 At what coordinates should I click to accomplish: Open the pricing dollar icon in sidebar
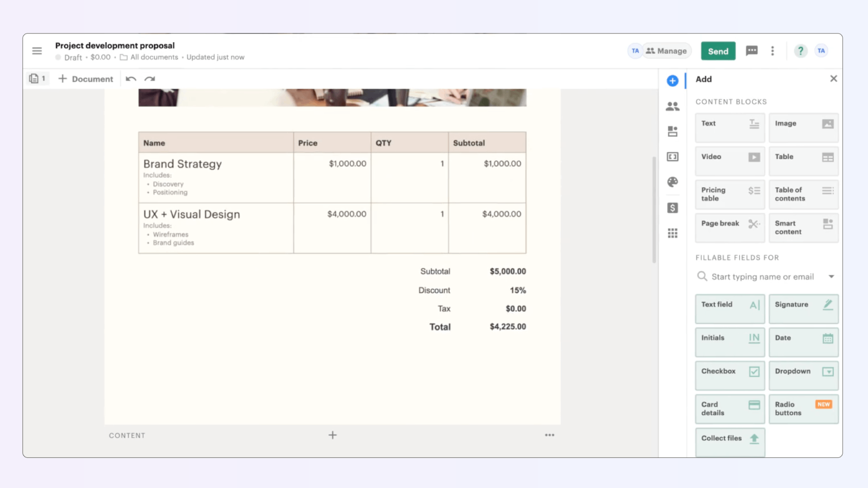click(x=672, y=208)
